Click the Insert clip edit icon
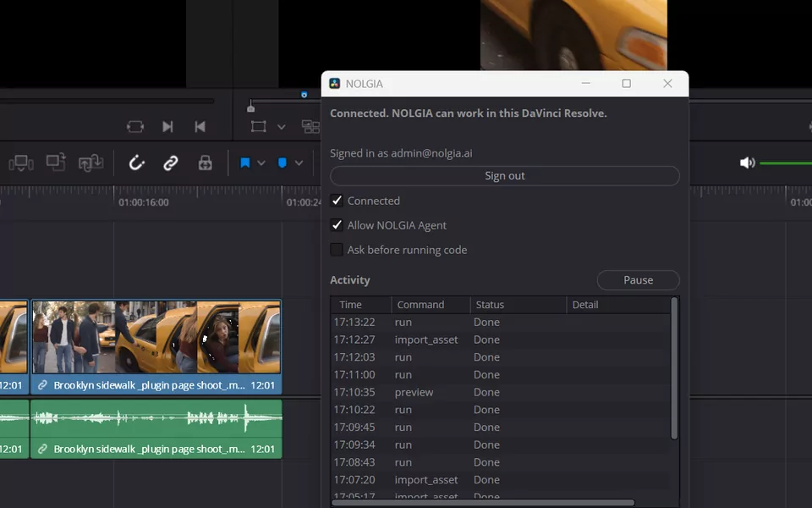The image size is (812, 508). click(x=21, y=163)
